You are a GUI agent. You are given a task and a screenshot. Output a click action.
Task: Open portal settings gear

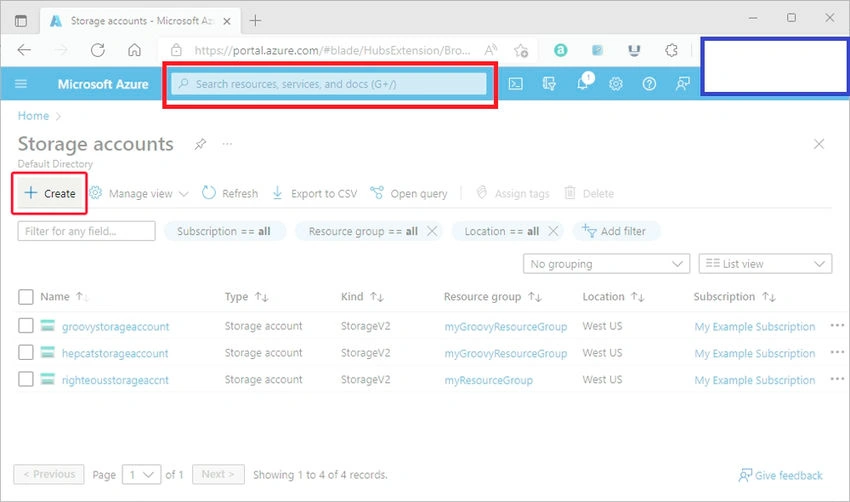(x=615, y=83)
